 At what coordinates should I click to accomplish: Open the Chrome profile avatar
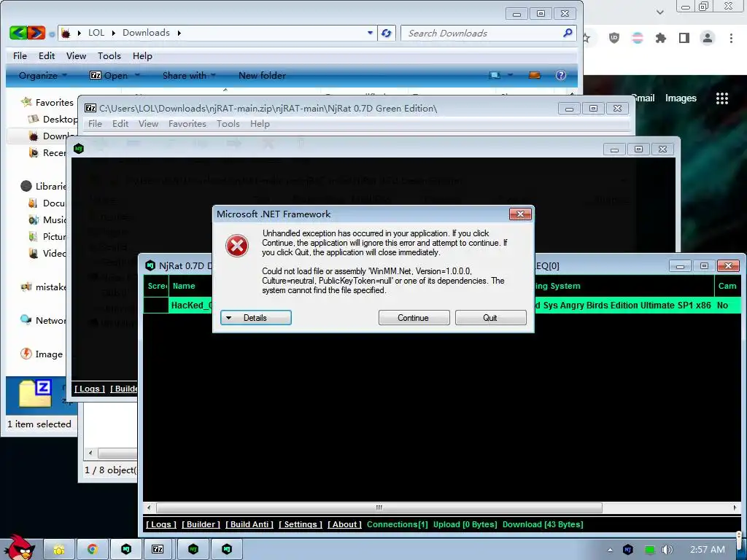coord(708,38)
